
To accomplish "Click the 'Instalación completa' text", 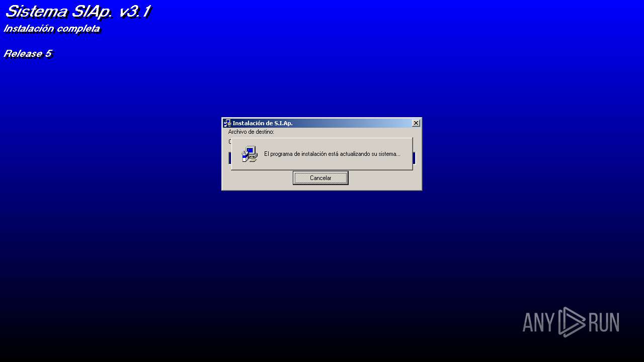I will 52,29.
